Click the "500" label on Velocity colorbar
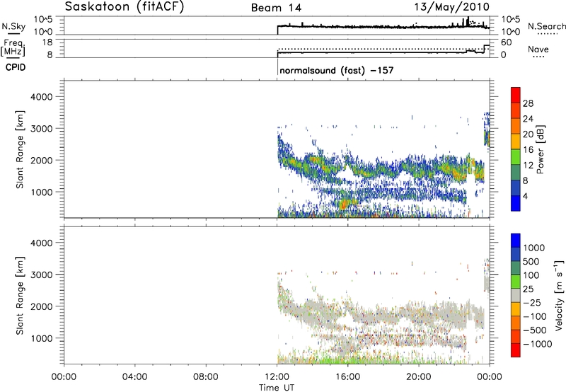Viewport: 566px width, 392px height. [531, 262]
